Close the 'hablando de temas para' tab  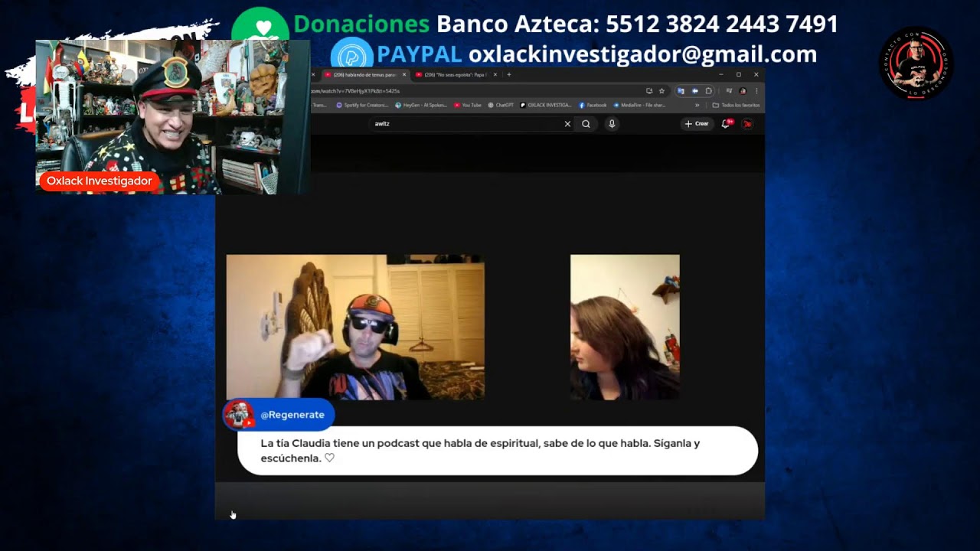coord(404,75)
